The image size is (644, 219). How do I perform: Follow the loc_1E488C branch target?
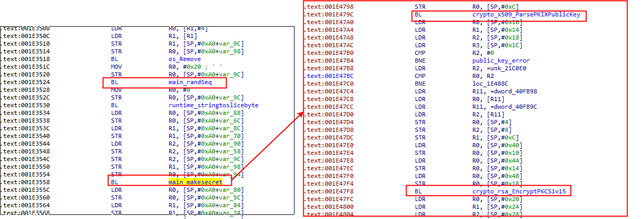[490, 84]
